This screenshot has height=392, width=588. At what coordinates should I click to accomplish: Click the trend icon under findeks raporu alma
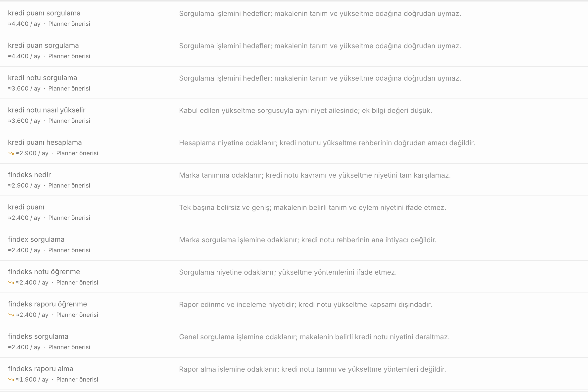tap(11, 380)
